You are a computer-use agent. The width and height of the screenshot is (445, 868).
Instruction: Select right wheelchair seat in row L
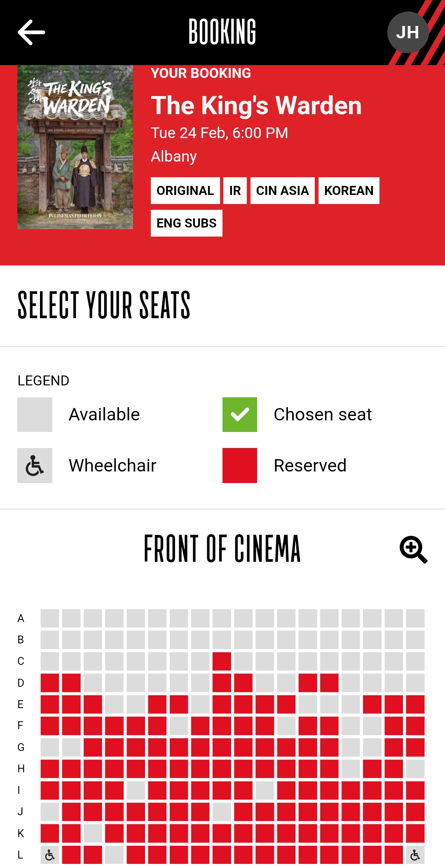point(415,855)
